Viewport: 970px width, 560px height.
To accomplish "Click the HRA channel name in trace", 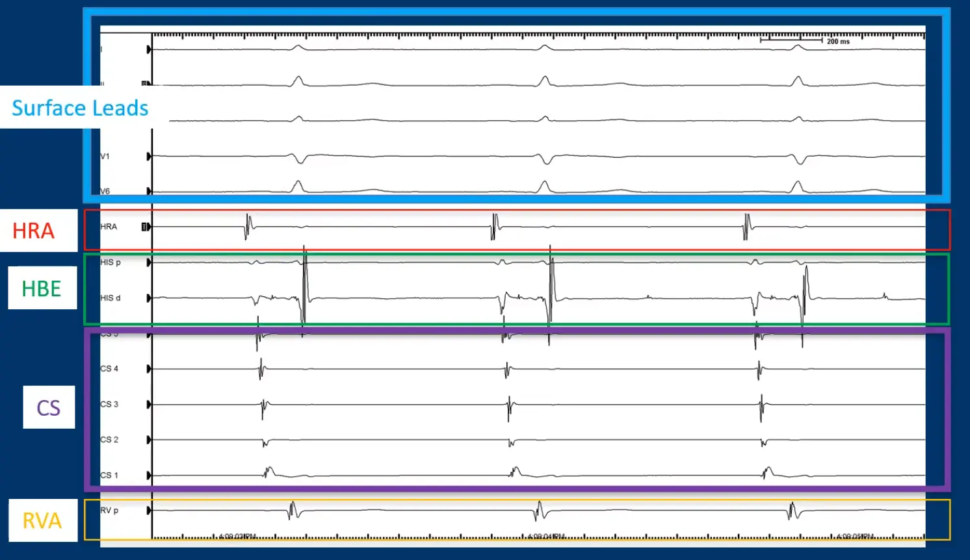I will point(109,227).
